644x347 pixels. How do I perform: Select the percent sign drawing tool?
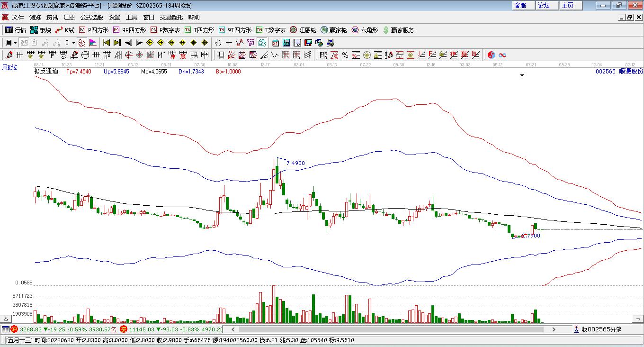(345, 55)
